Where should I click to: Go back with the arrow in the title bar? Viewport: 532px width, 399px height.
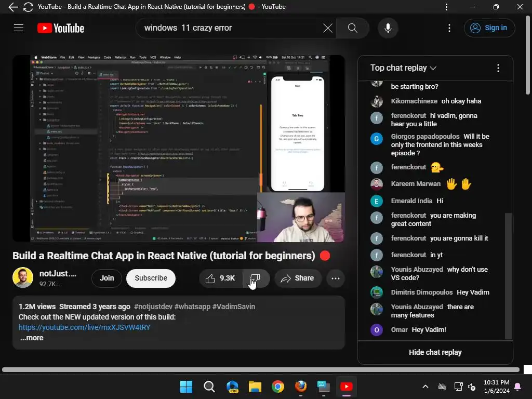coord(13,7)
